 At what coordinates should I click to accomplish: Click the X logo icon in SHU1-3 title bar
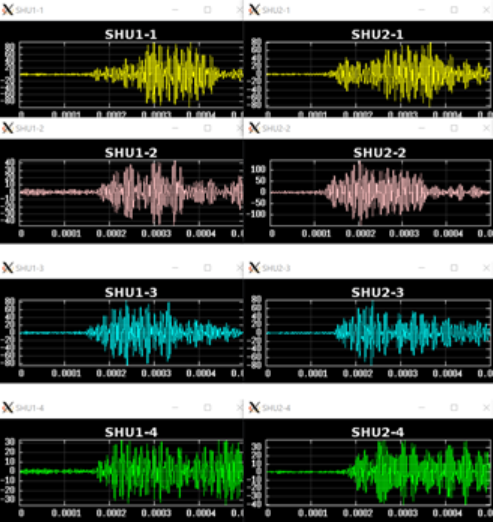tap(7, 268)
